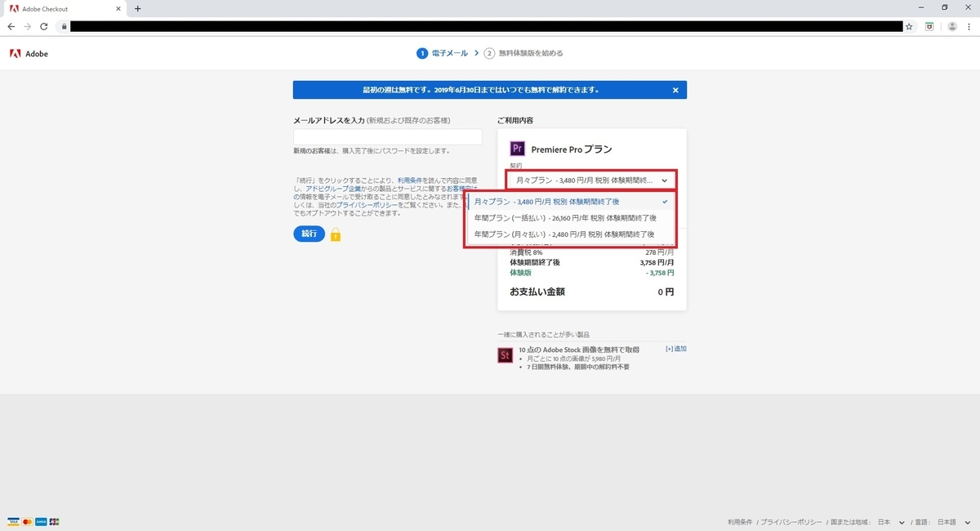Click the Premiere Pro プラン heading

(572, 149)
